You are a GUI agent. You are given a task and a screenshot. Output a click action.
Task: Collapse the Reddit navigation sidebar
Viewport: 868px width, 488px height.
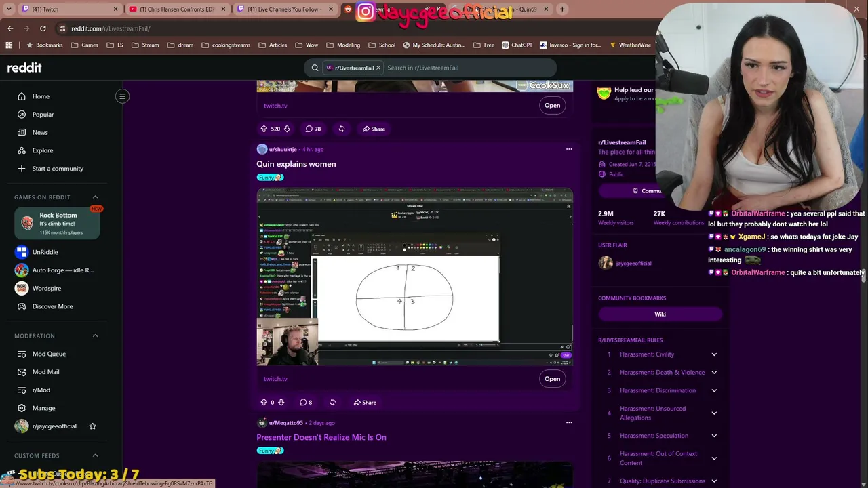click(123, 96)
